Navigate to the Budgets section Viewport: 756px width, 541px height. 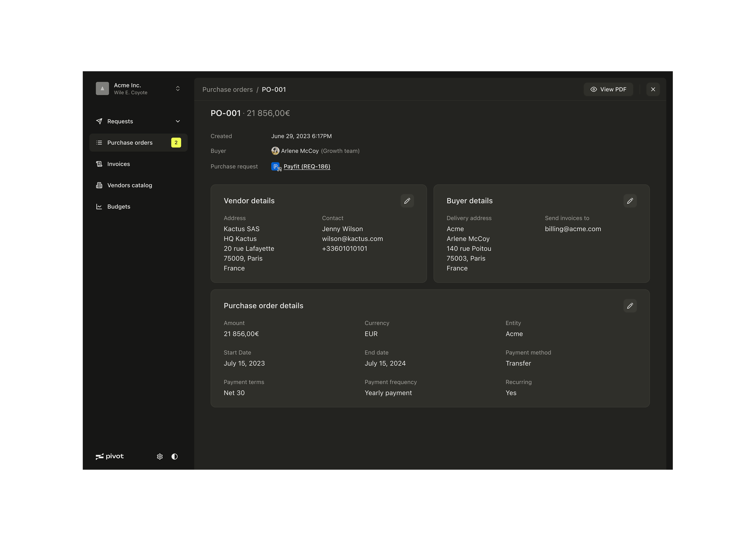(119, 207)
